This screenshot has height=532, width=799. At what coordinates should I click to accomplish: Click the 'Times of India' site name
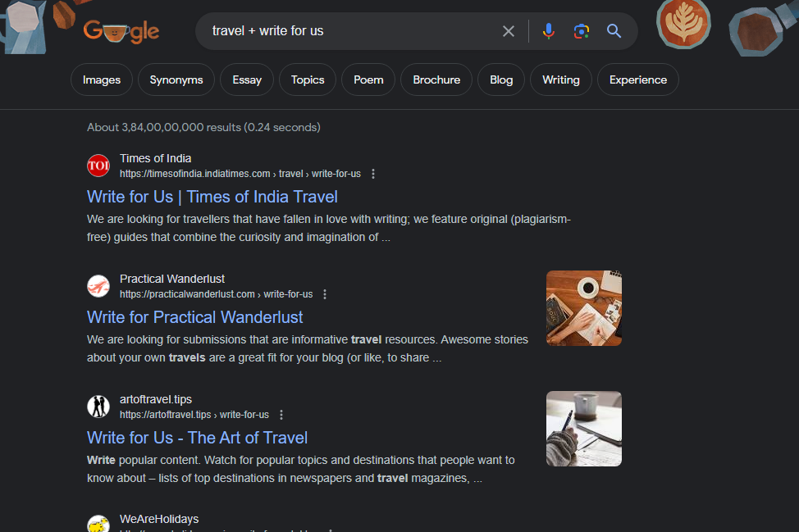click(x=155, y=159)
